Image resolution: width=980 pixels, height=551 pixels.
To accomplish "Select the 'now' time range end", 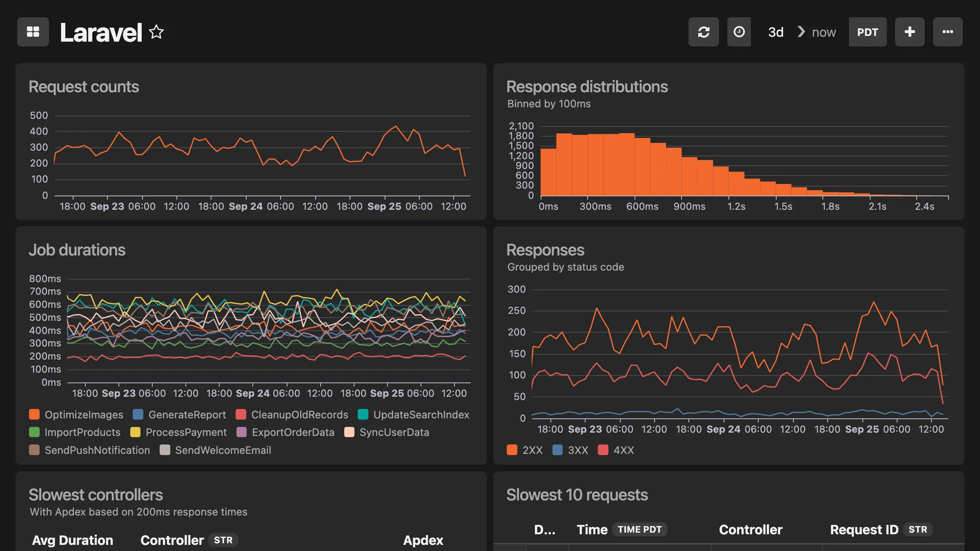I will (x=824, y=32).
